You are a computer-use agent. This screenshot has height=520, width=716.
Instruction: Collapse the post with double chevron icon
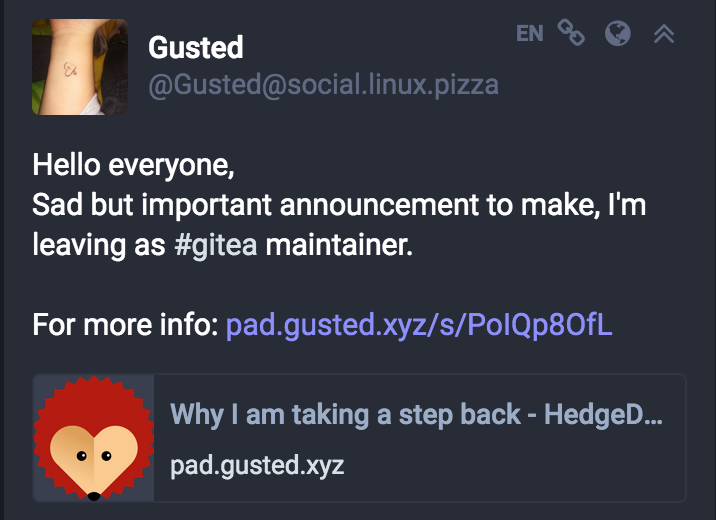(664, 34)
